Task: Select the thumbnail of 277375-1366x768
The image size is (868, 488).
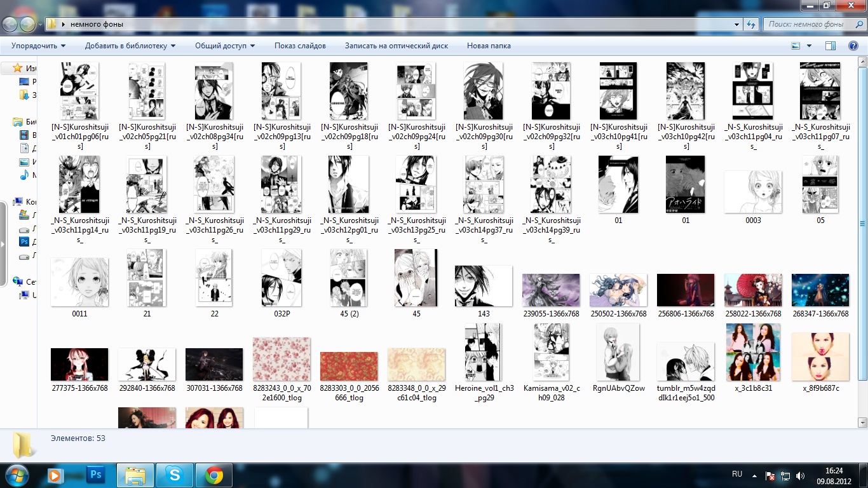Action: [x=79, y=365]
